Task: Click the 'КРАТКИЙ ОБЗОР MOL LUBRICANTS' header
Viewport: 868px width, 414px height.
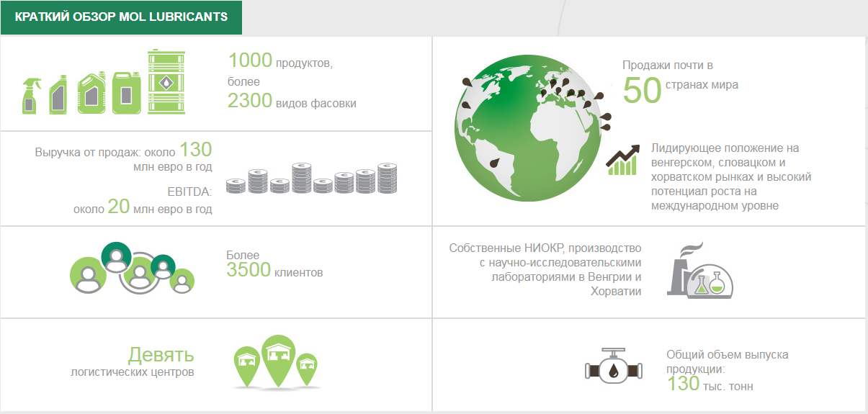Action: [121, 17]
